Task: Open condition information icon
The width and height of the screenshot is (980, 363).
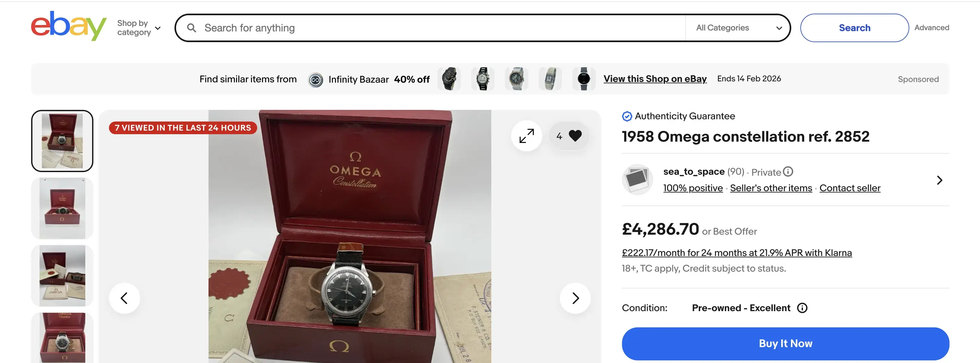Action: coord(802,308)
